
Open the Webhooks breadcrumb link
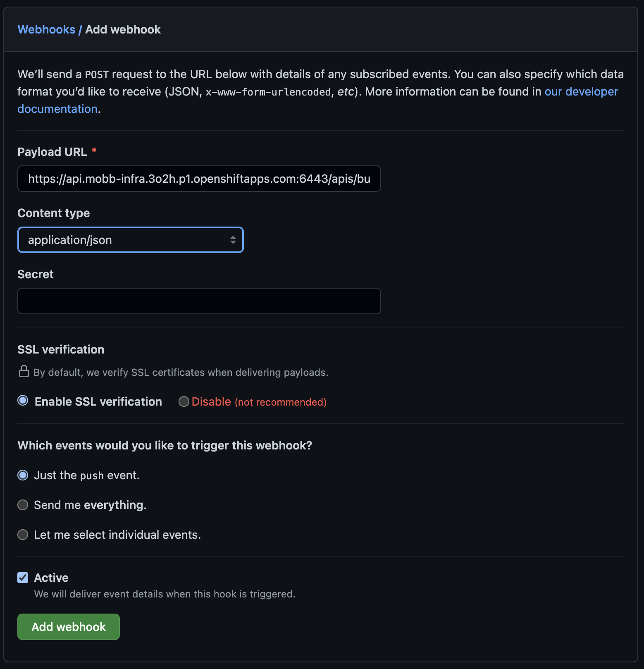click(46, 29)
